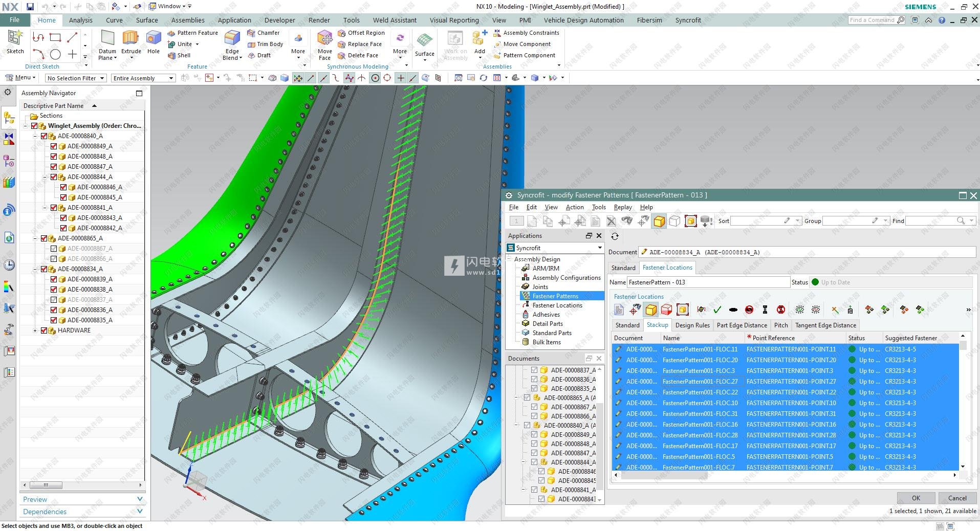
Task: Open Assembly Constraints command
Action: (x=526, y=33)
